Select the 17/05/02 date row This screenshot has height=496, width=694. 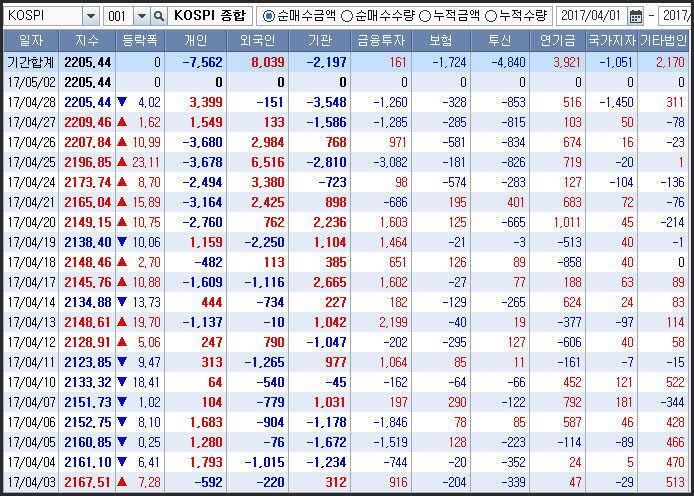346,82
